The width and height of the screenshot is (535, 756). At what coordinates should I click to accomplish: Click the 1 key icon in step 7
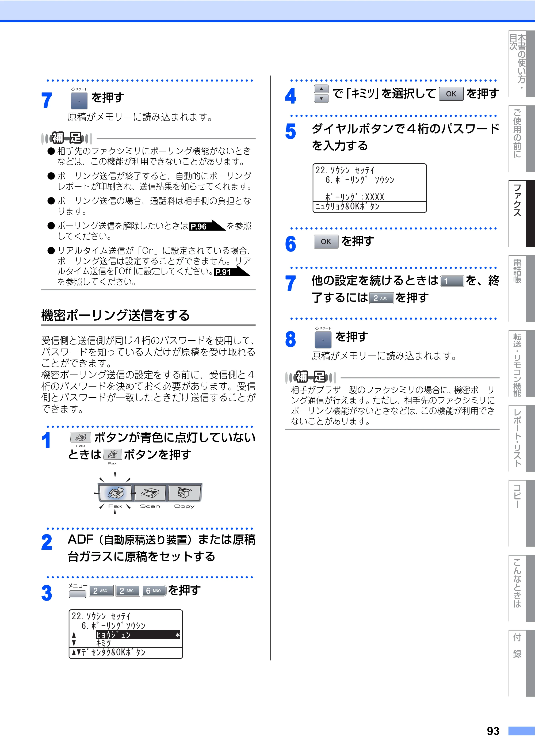(x=452, y=281)
